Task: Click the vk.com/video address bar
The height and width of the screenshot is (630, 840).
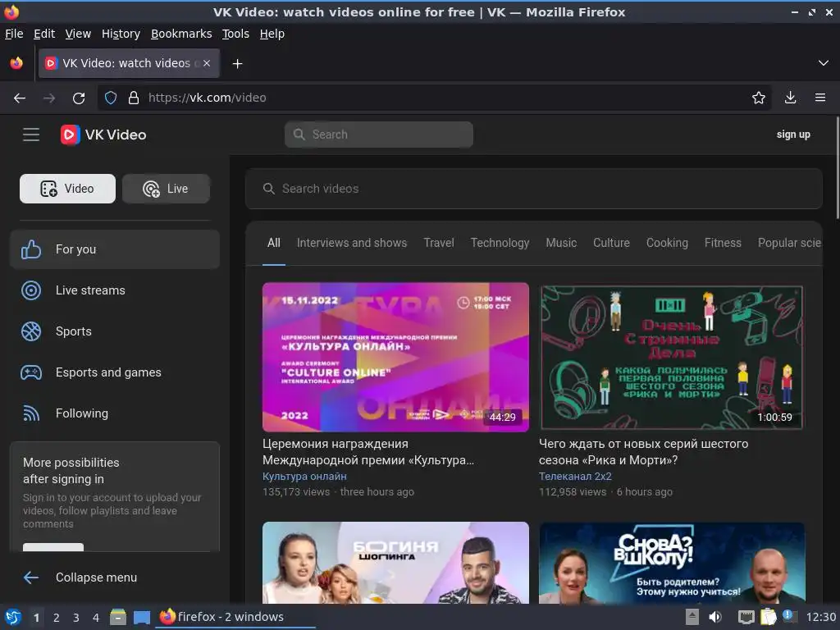Action: coord(434,98)
